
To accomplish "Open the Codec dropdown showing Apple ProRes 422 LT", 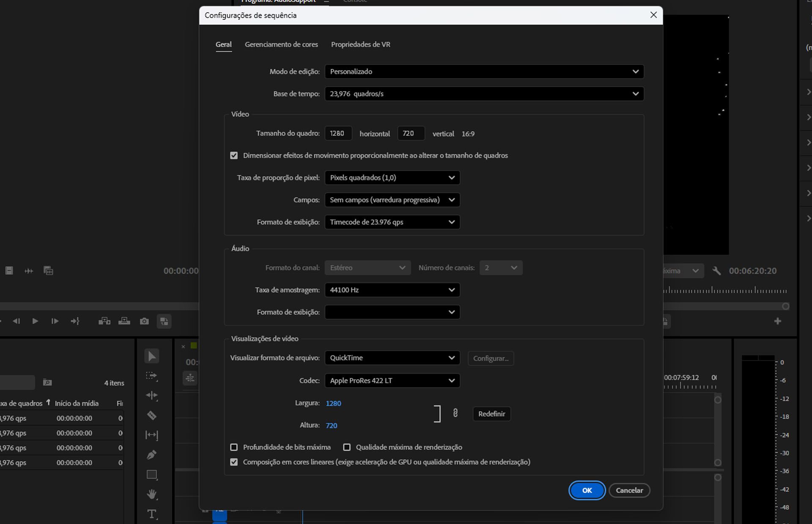I will pyautogui.click(x=392, y=380).
